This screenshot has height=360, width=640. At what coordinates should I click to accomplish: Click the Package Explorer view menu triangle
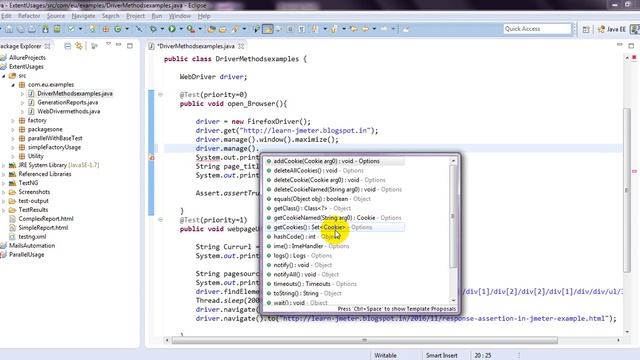[x=108, y=44]
